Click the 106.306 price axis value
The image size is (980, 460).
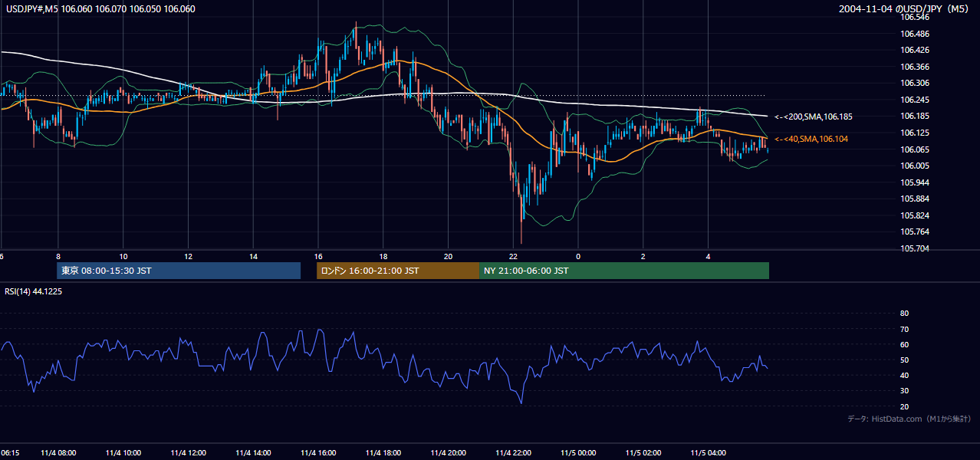[916, 83]
